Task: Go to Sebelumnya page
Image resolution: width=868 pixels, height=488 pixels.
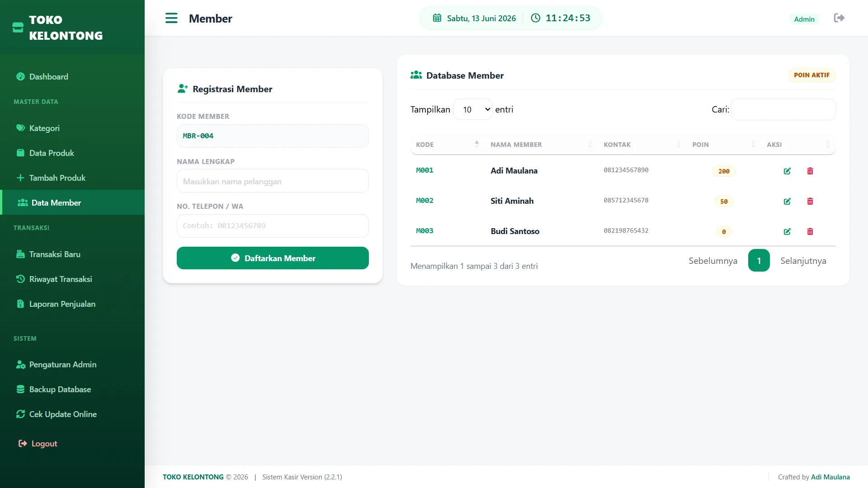Action: point(713,261)
